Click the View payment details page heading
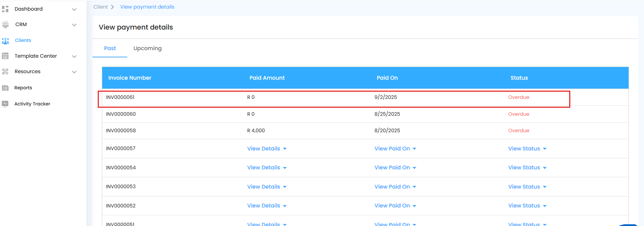The height and width of the screenshot is (226, 644). pos(136,27)
